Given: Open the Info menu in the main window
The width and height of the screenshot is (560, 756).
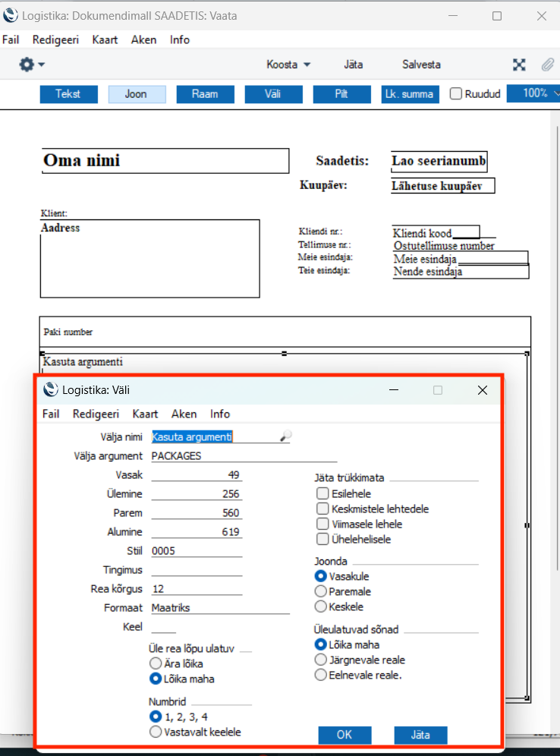Looking at the screenshot, I should 180,39.
